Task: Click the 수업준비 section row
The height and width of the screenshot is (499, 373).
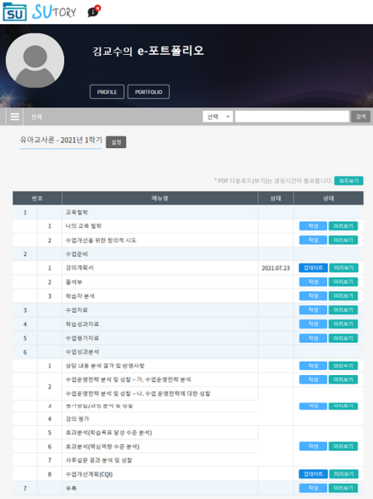Action: coord(188,254)
